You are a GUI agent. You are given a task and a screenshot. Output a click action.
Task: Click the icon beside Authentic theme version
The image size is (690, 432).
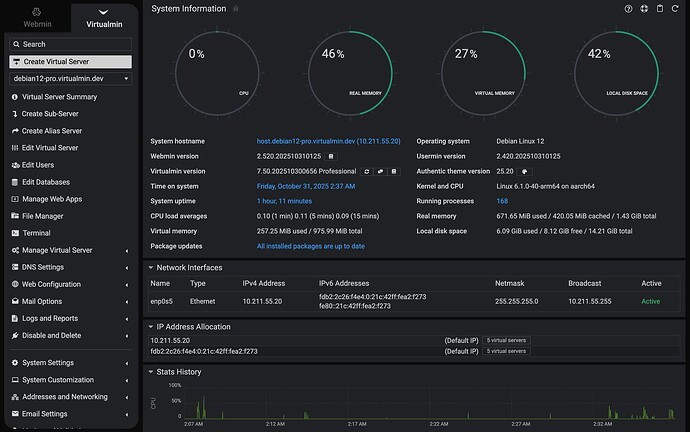[525, 171]
